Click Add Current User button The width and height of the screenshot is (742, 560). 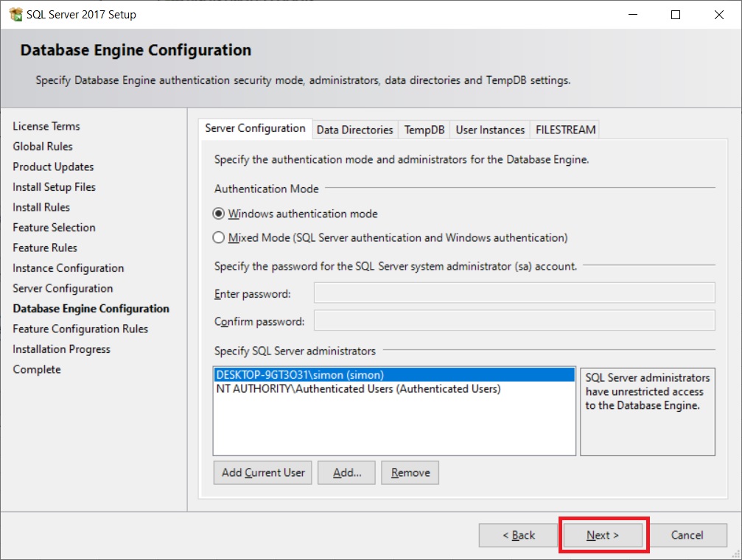click(x=262, y=473)
